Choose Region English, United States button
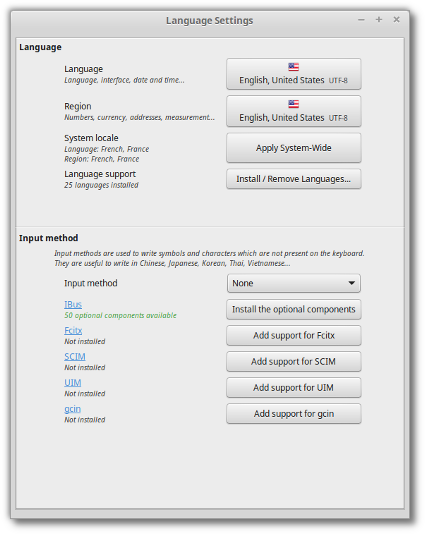 294,111
